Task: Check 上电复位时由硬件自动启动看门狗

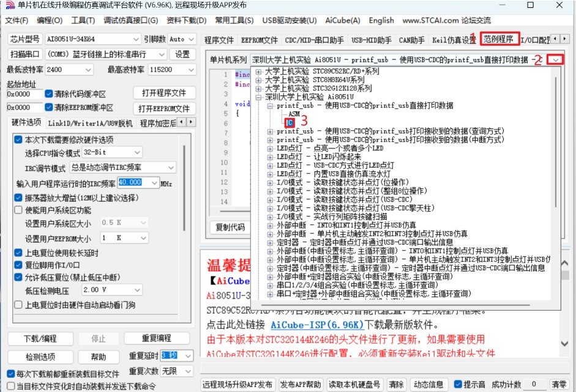Action: pos(19,306)
